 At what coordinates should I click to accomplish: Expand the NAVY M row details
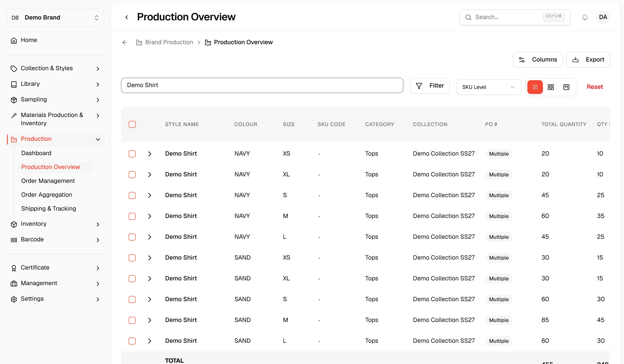point(149,216)
